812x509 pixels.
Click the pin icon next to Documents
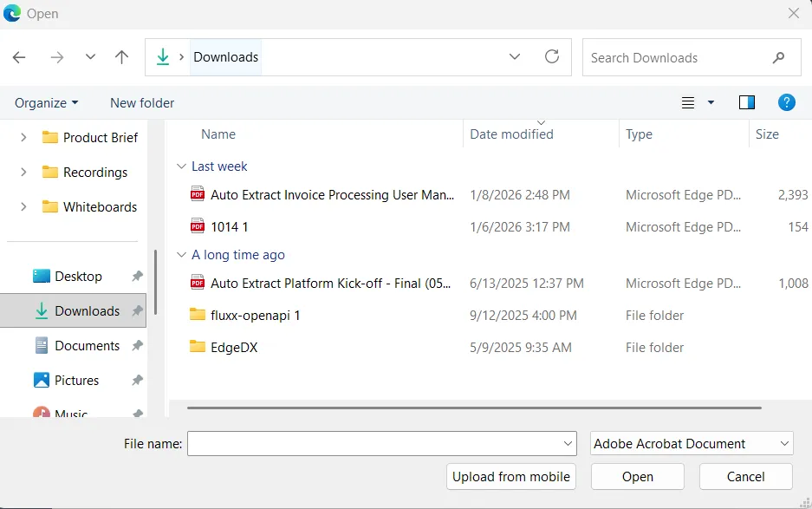[x=137, y=346]
